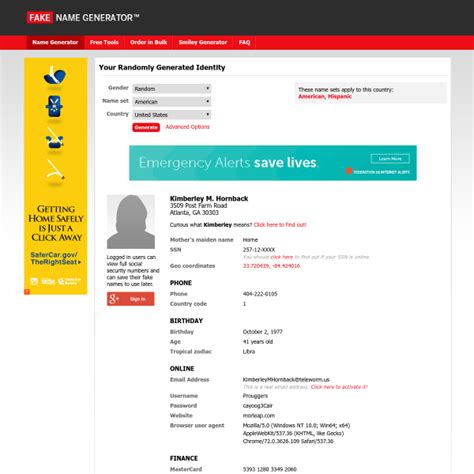Click the address line 3509 Post Farm Road

[x=198, y=206]
